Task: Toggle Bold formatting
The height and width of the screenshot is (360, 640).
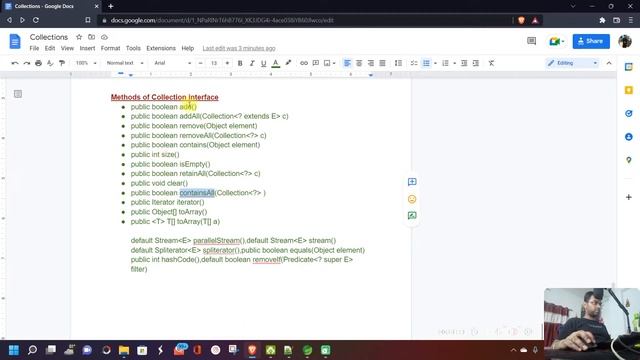Action: click(240, 63)
